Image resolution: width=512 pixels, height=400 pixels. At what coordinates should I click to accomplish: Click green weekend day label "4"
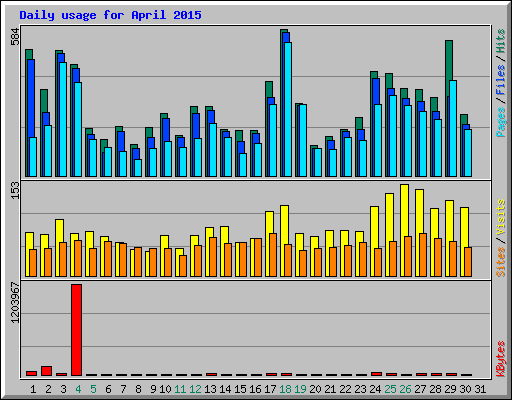(x=78, y=389)
